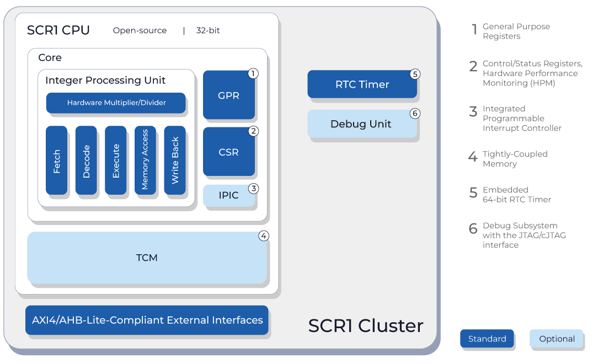Image resolution: width=598 pixels, height=364 pixels.
Task: Click circled number 6 badge on Debug Unit
Action: [415, 113]
